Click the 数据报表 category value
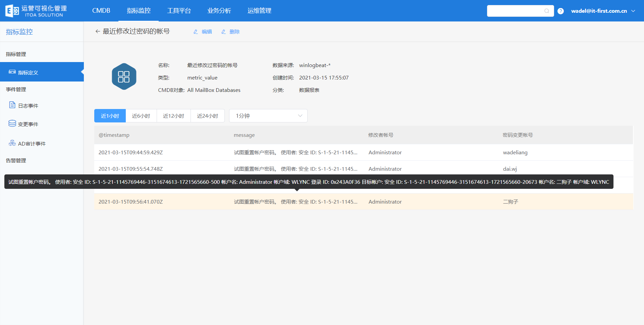This screenshot has width=644, height=325. tap(309, 90)
